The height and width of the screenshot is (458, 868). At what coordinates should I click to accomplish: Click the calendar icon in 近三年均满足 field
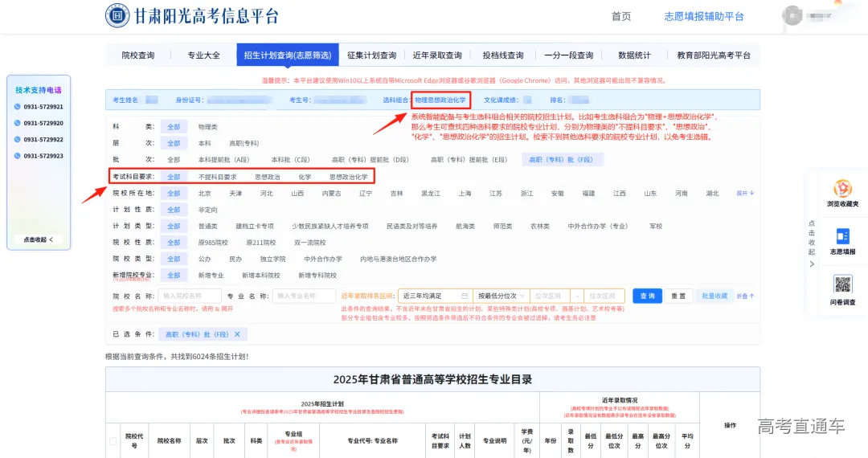[x=465, y=296]
